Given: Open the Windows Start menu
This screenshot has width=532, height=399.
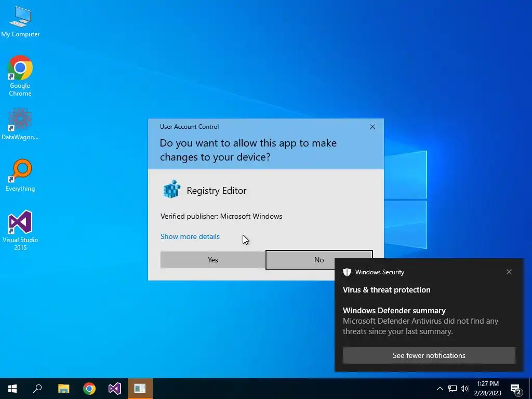Looking at the screenshot, I should [x=12, y=389].
